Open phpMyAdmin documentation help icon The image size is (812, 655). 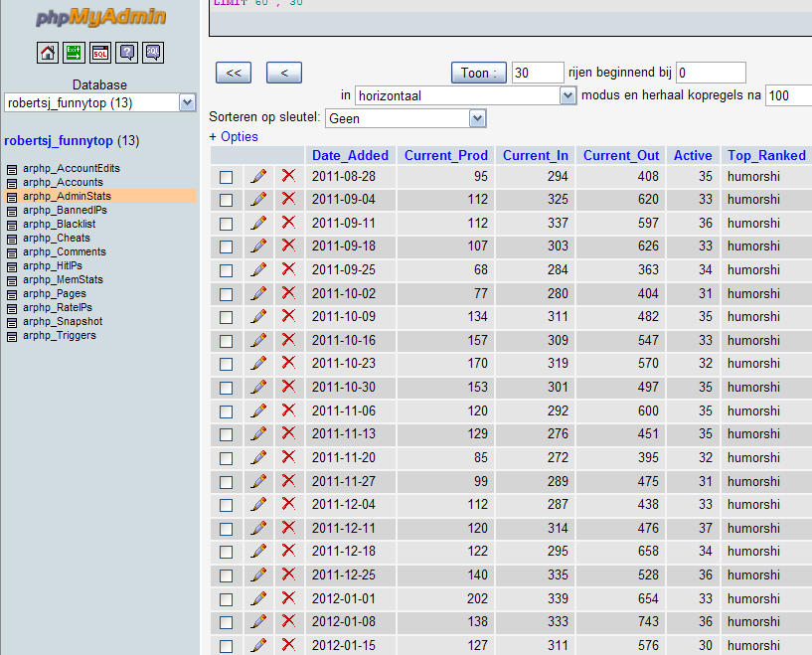[x=127, y=53]
